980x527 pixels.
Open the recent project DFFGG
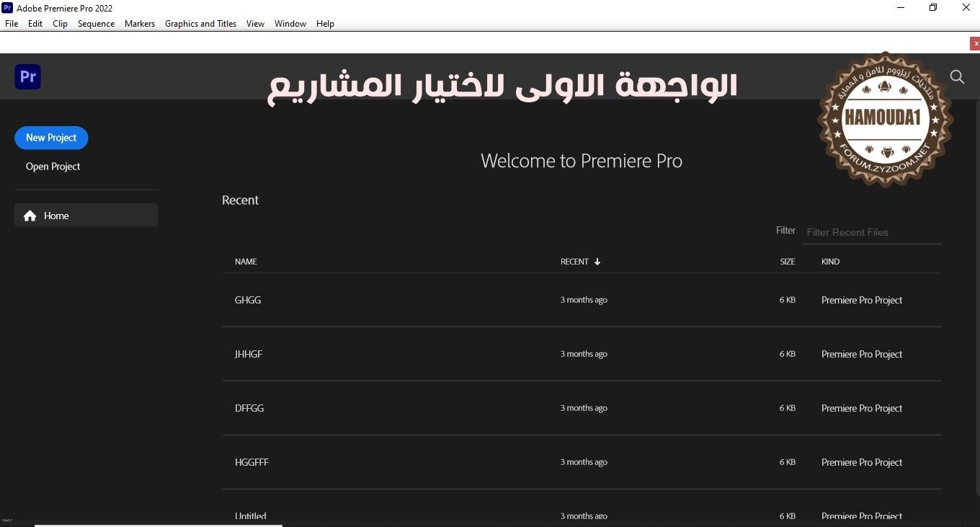point(582,408)
